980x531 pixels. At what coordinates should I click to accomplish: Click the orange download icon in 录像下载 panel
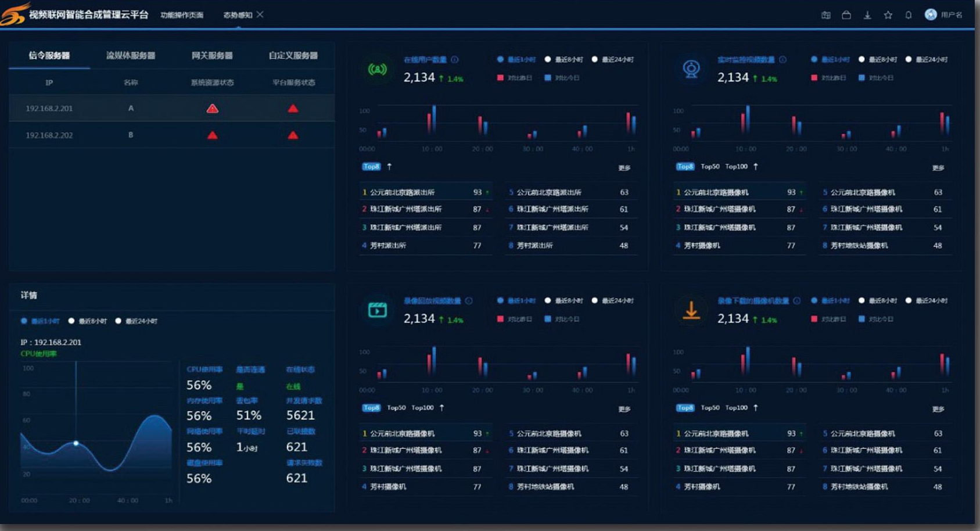[691, 310]
